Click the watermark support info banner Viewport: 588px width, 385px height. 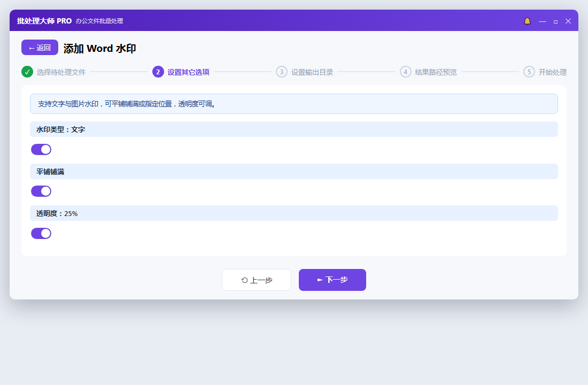[x=294, y=104]
